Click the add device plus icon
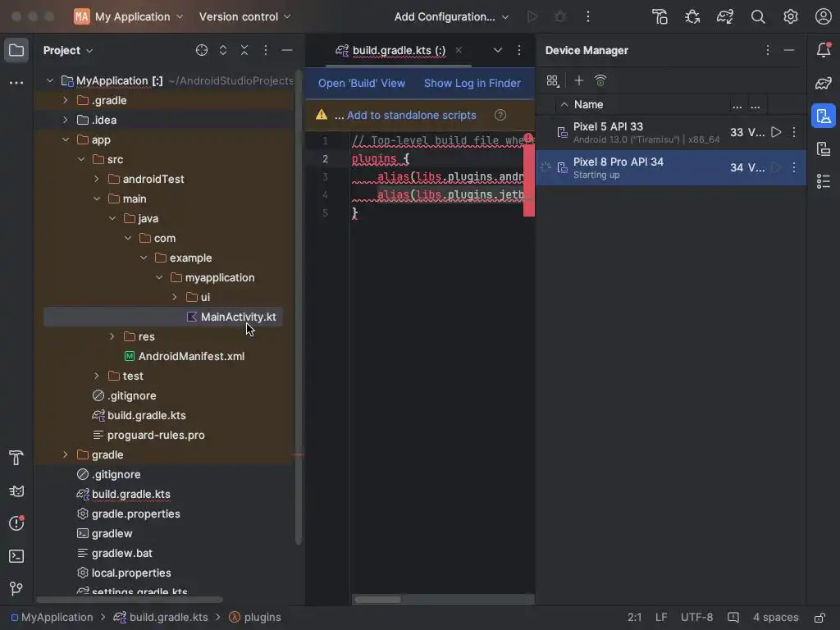Image resolution: width=840 pixels, height=630 pixels. 578,80
